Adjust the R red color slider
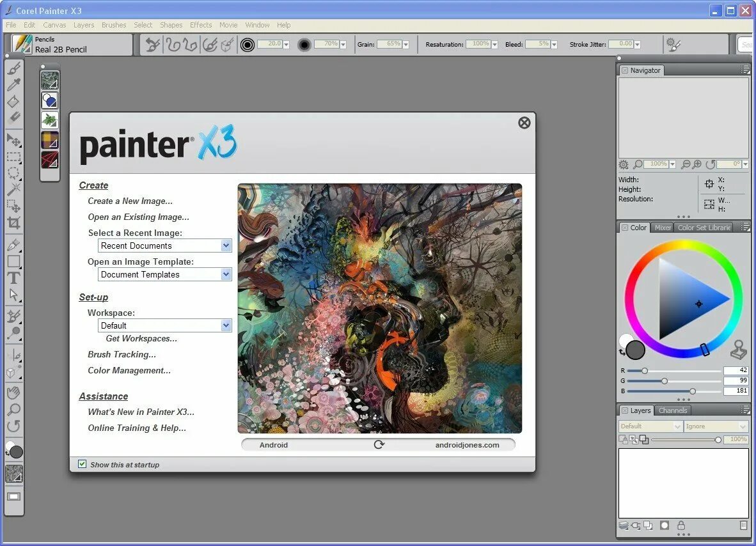 tap(674, 371)
